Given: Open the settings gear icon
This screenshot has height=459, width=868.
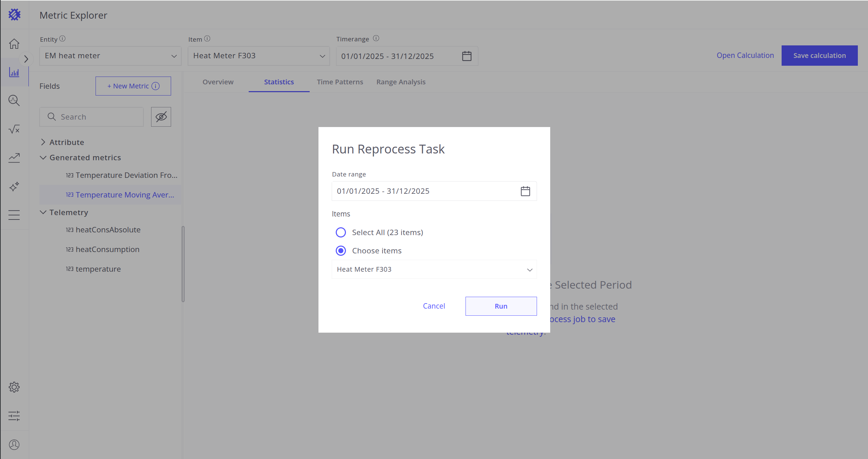Looking at the screenshot, I should (14, 387).
